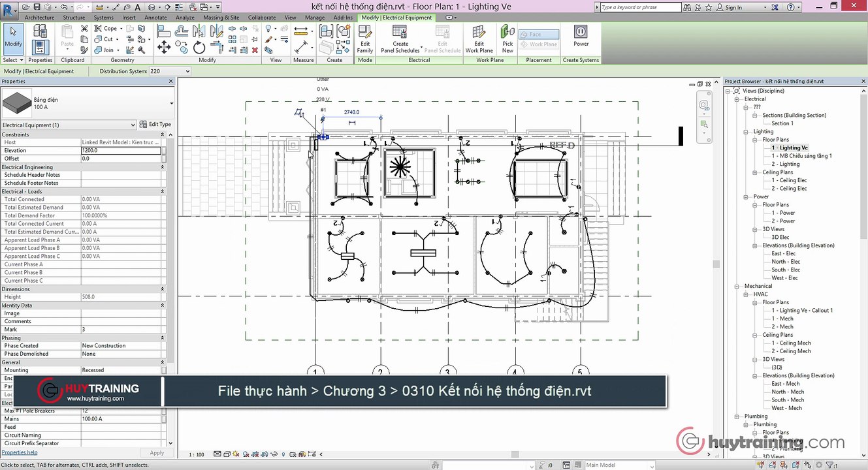868x470 pixels.
Task: Click the Undo arrow in quick access toolbar
Action: tap(63, 7)
